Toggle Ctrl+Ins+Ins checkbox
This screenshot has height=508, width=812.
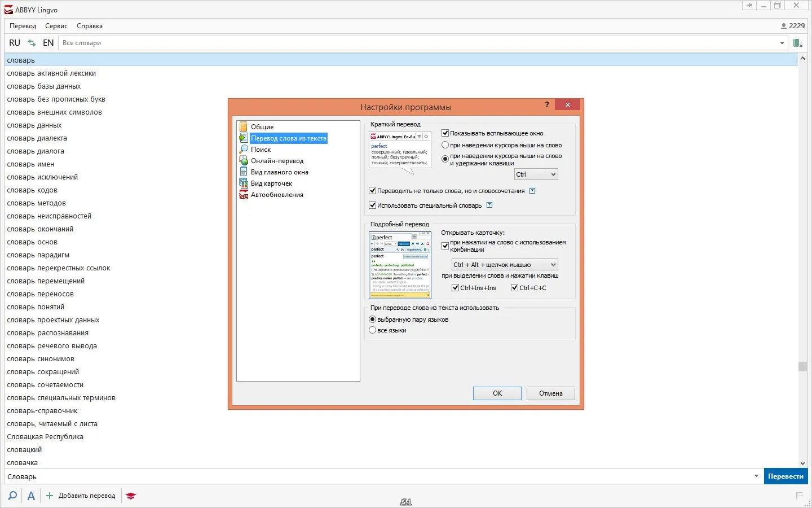(x=455, y=288)
